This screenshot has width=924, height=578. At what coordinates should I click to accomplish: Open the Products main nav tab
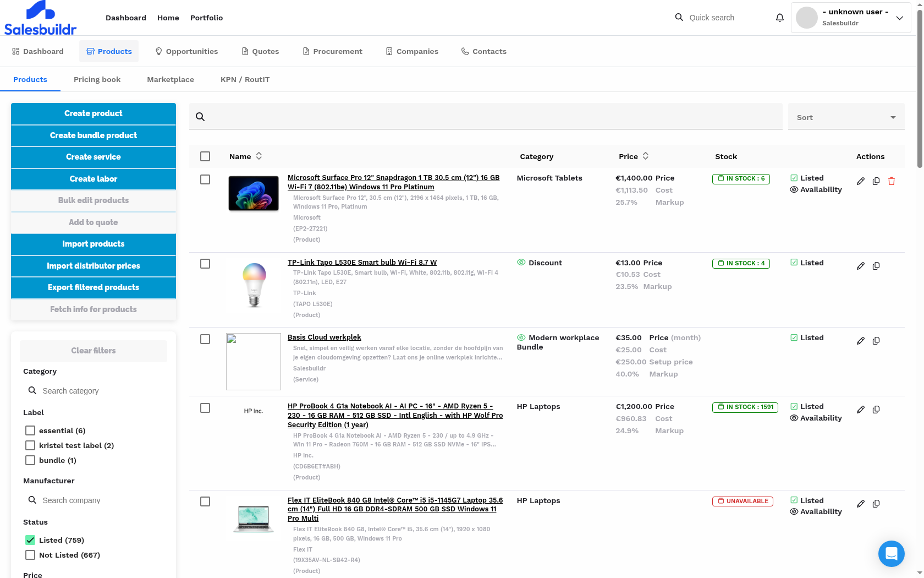pyautogui.click(x=109, y=51)
